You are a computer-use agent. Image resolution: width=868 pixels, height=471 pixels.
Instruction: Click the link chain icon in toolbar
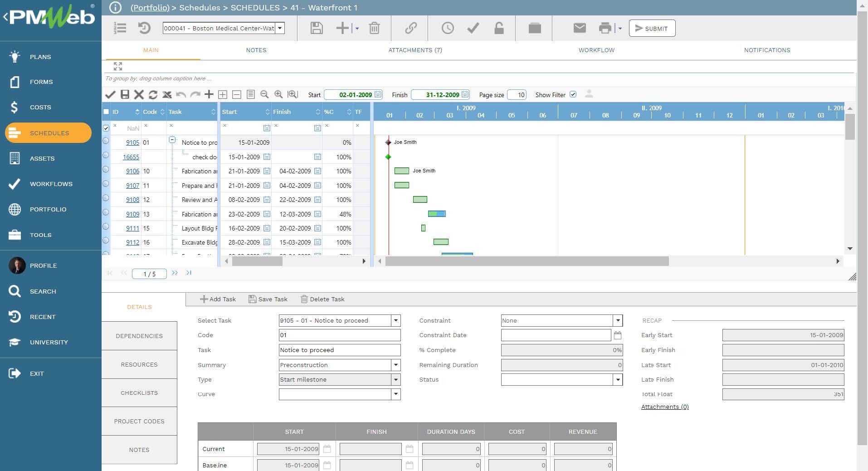[x=411, y=28]
